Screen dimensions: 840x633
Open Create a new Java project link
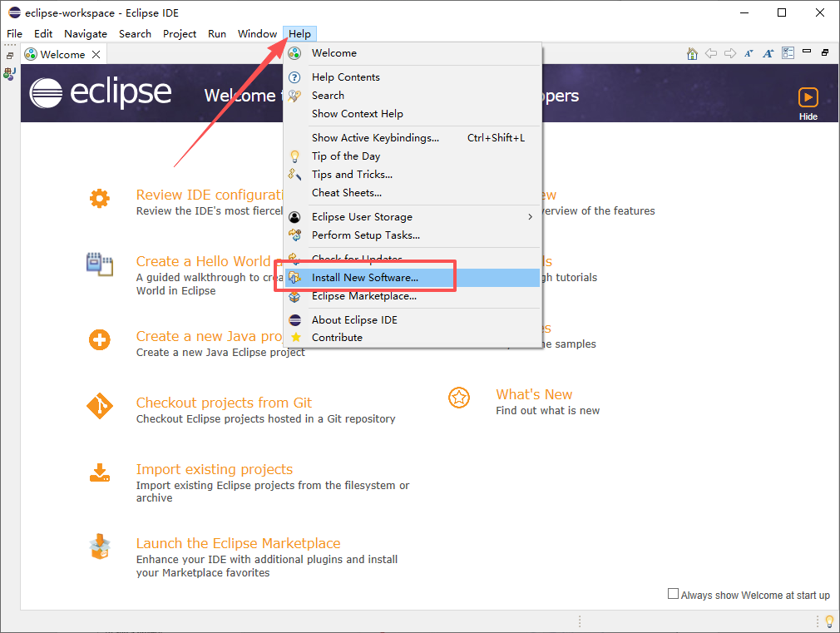pyautogui.click(x=210, y=336)
